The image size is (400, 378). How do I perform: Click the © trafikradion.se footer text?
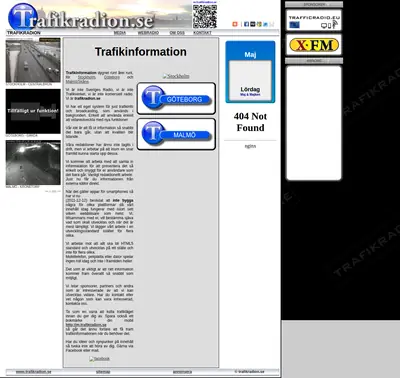(249, 372)
